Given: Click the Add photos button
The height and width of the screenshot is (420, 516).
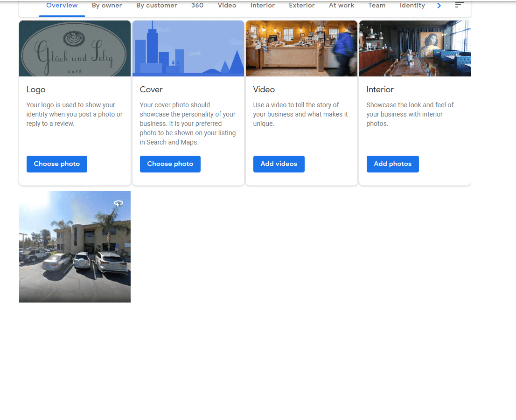Looking at the screenshot, I should [x=392, y=164].
